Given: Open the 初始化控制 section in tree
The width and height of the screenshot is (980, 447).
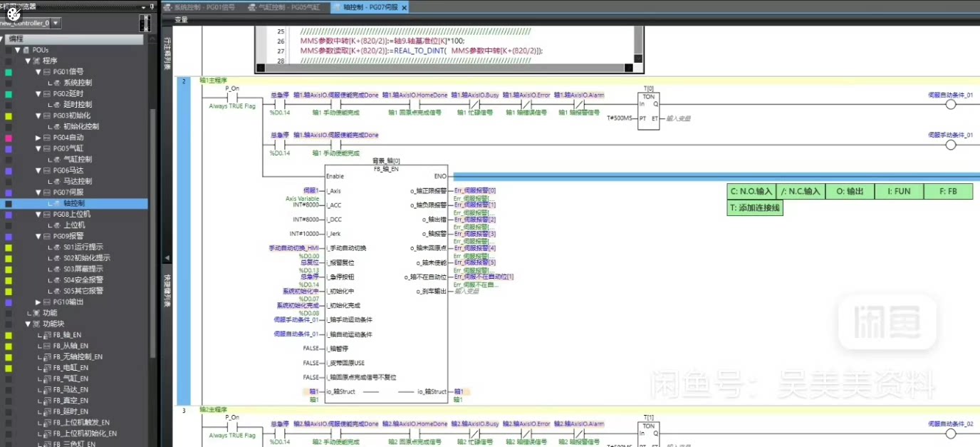Looking at the screenshot, I should point(81,126).
